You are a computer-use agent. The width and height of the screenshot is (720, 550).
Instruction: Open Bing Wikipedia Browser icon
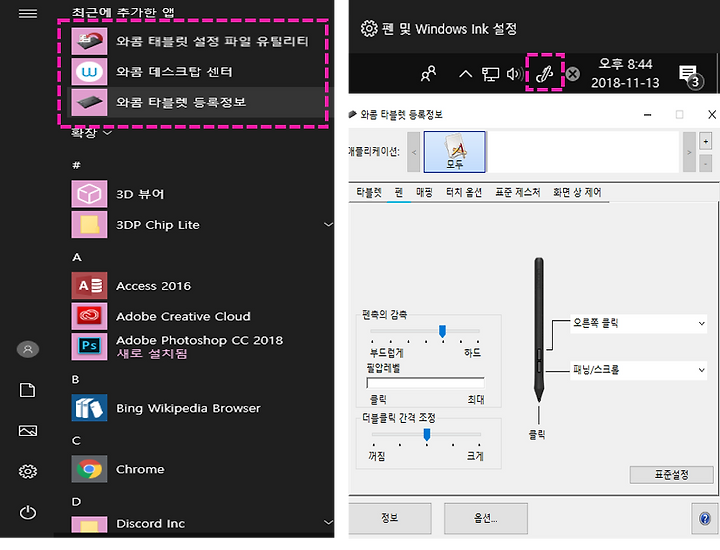89,408
